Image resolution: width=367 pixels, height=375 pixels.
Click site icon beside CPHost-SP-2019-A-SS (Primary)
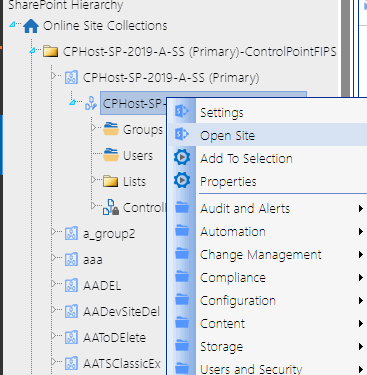coord(71,78)
